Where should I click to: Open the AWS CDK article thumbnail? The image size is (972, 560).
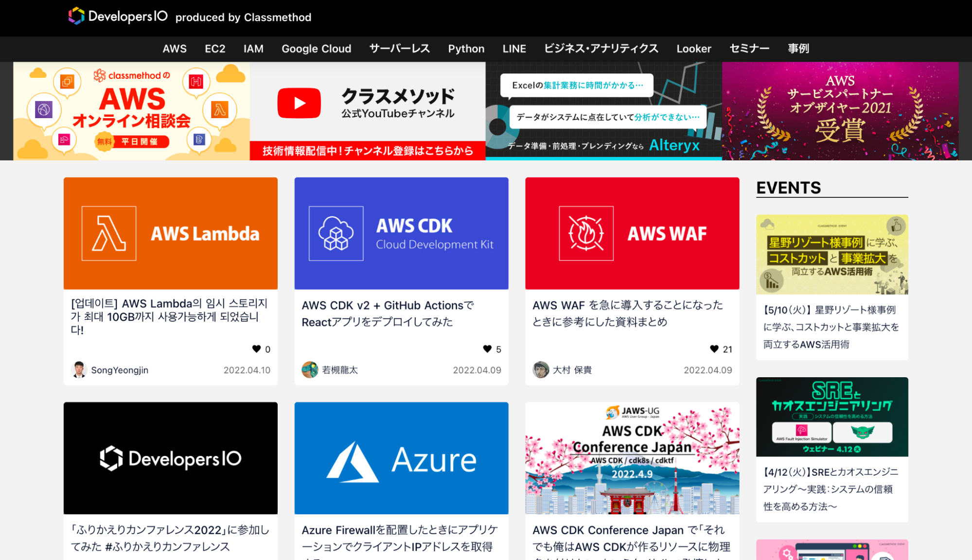coord(402,233)
